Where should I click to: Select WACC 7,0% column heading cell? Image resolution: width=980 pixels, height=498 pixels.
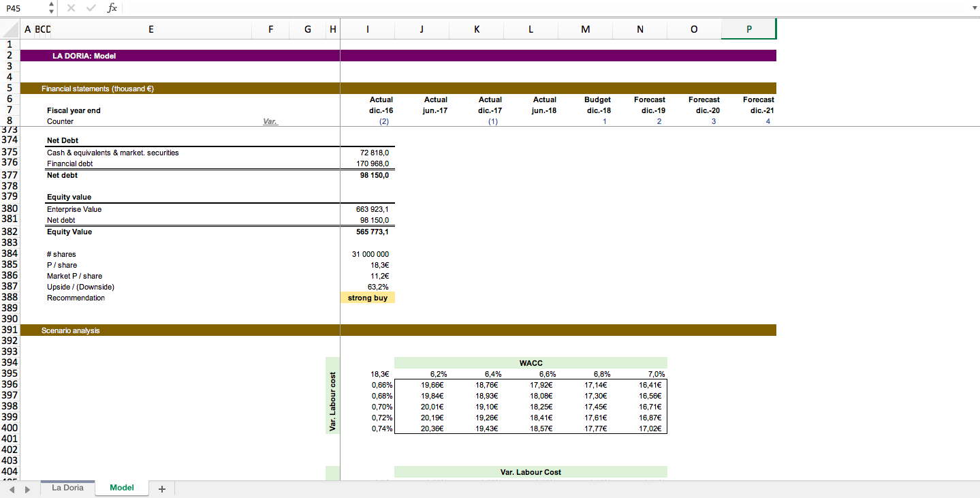[640, 374]
